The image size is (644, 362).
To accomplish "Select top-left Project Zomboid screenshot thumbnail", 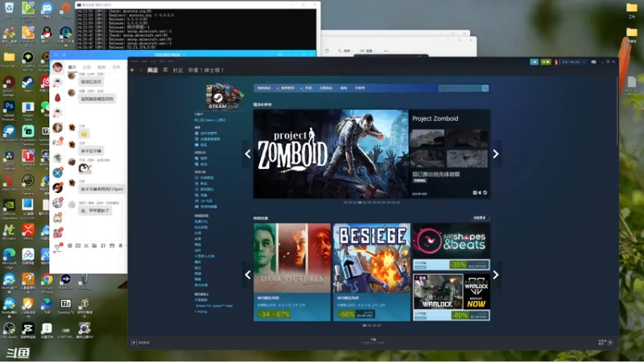I will coord(427,138).
